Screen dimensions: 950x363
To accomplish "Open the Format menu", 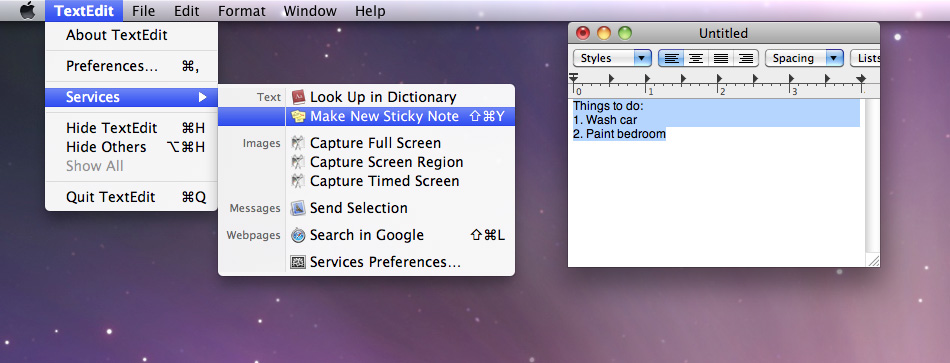I will click(242, 10).
